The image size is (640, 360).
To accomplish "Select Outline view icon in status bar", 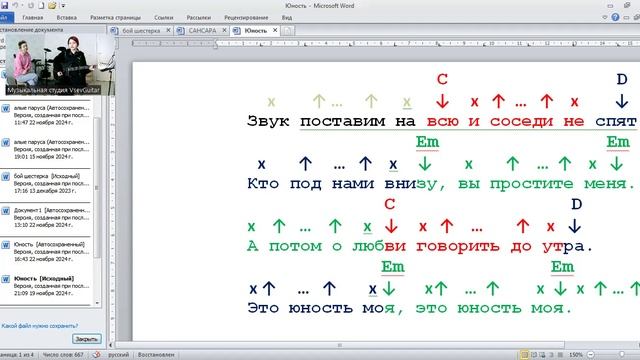I will pyautogui.click(x=551, y=355).
